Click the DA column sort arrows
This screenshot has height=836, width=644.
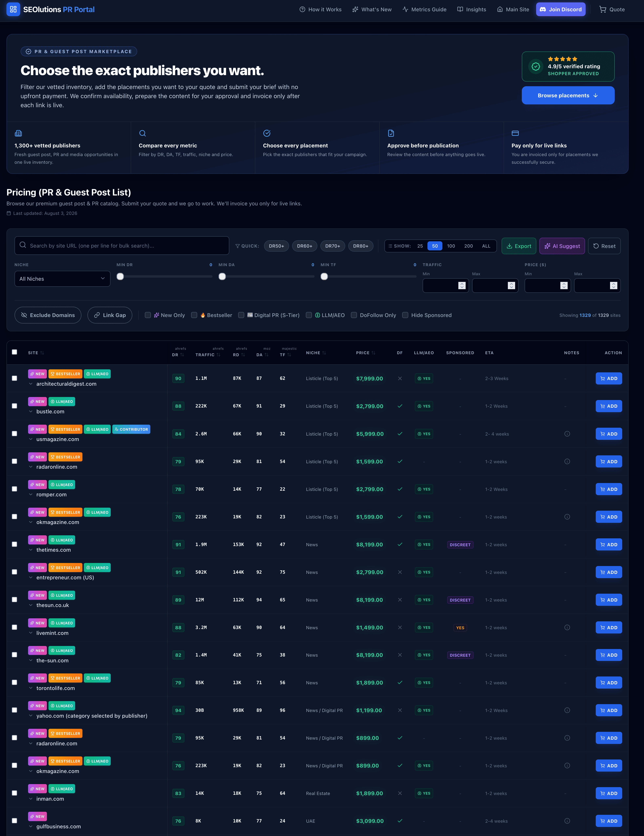tap(266, 355)
